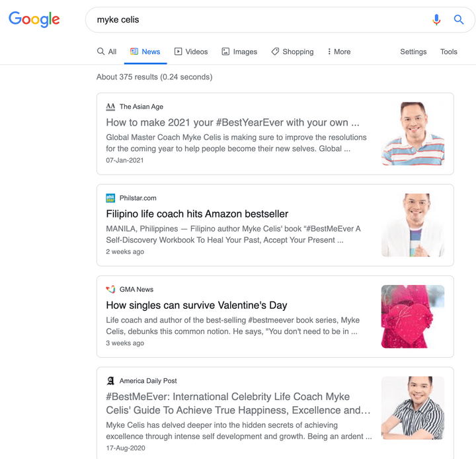Click the America Daily Post article thumbnail

(x=413, y=407)
